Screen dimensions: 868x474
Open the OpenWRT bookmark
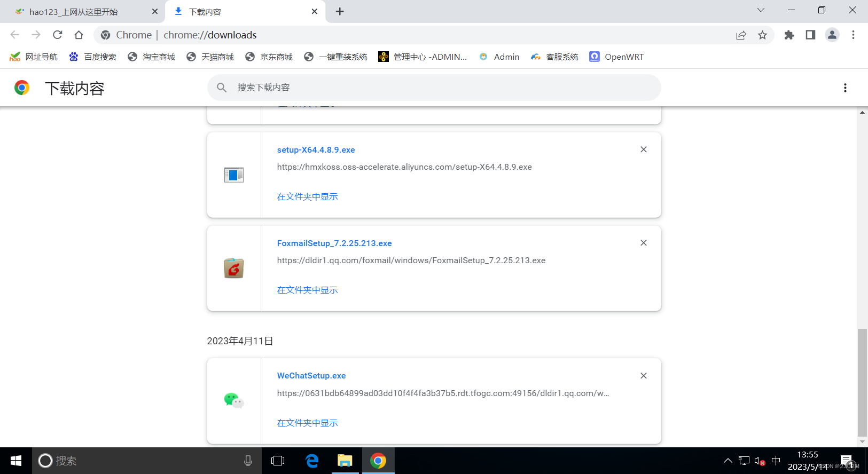click(x=616, y=57)
